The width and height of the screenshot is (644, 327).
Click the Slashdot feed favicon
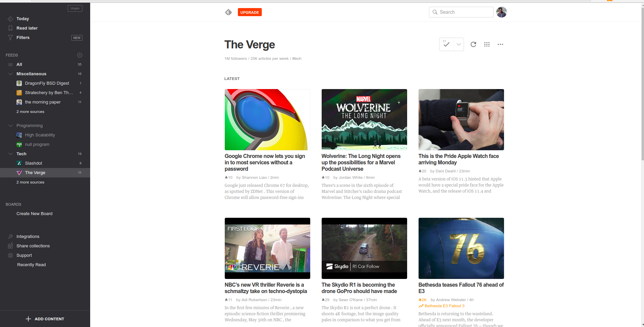[19, 163]
